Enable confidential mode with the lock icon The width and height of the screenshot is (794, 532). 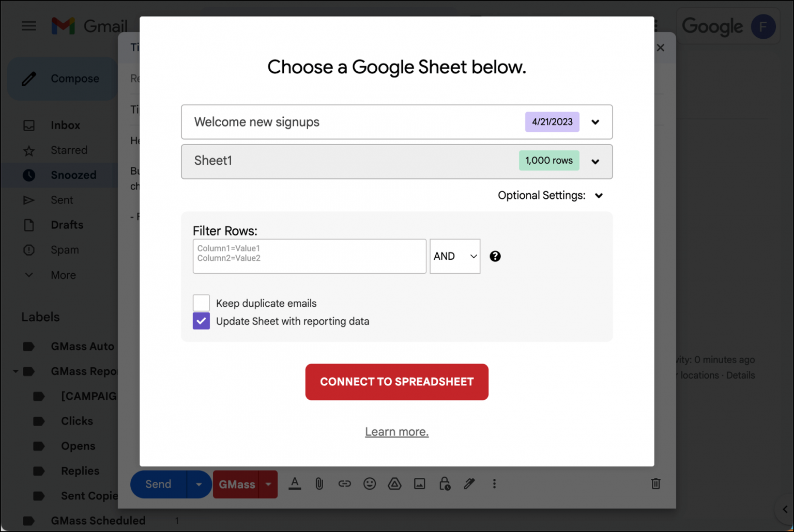click(445, 484)
